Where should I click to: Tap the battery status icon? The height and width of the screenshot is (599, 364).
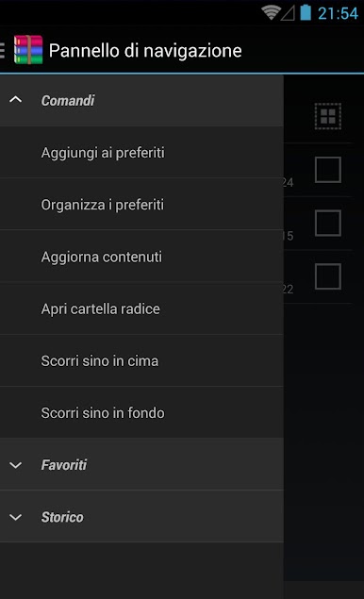pyautogui.click(x=306, y=12)
